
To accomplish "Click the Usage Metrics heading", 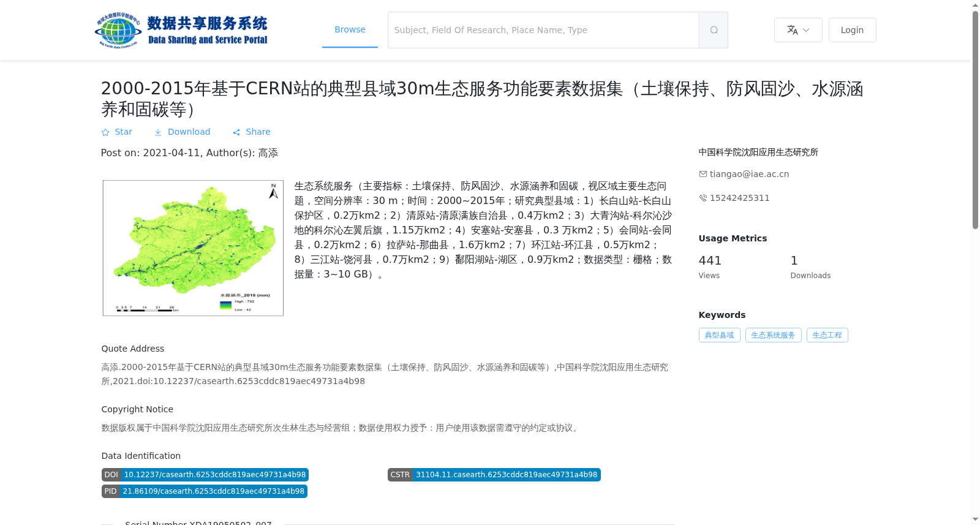I will [733, 238].
